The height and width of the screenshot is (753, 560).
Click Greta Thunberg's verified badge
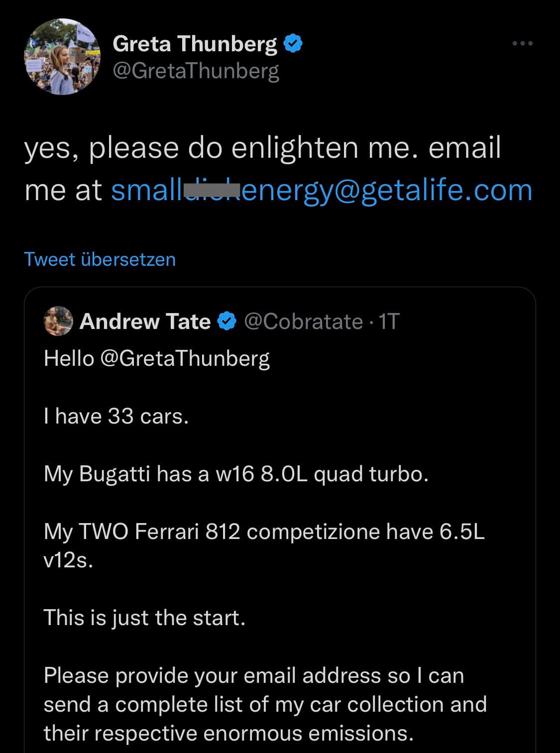click(x=293, y=44)
